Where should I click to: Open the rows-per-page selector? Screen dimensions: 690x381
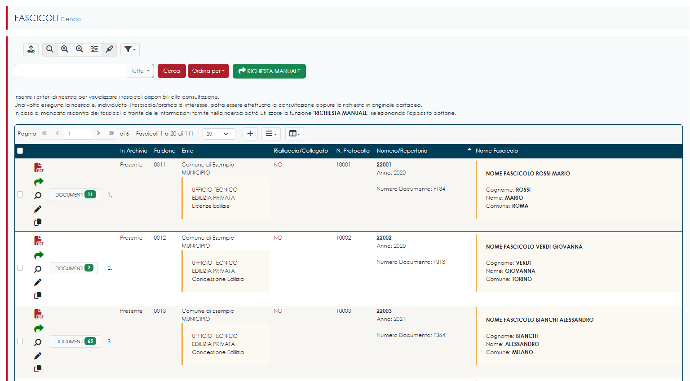[x=218, y=134]
